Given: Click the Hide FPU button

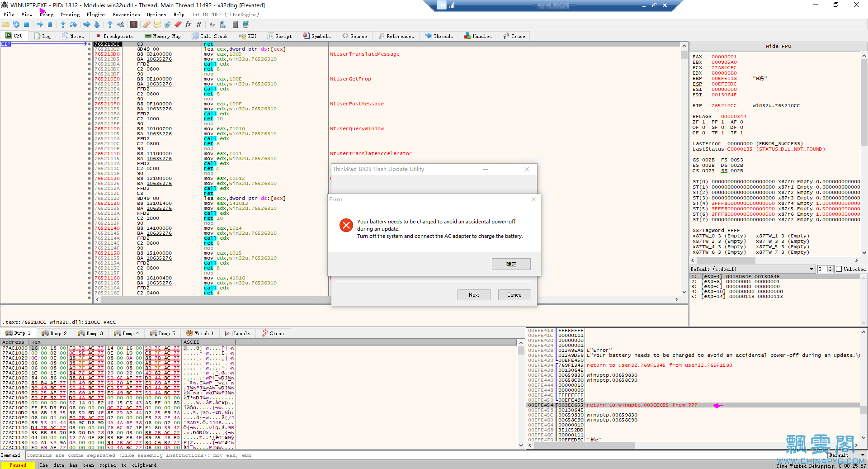Looking at the screenshot, I should [778, 46].
